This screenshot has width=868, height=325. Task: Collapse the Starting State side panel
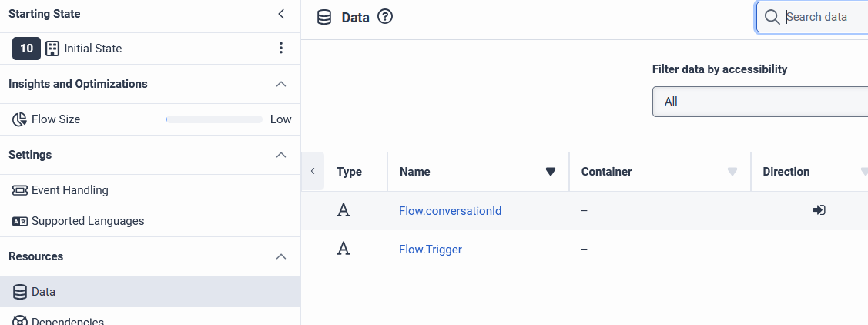(x=281, y=14)
